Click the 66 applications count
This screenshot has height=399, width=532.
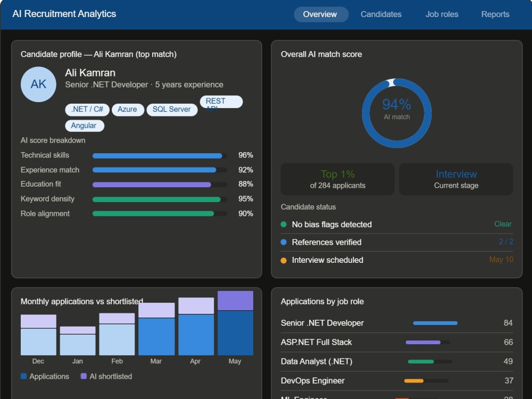click(x=508, y=342)
